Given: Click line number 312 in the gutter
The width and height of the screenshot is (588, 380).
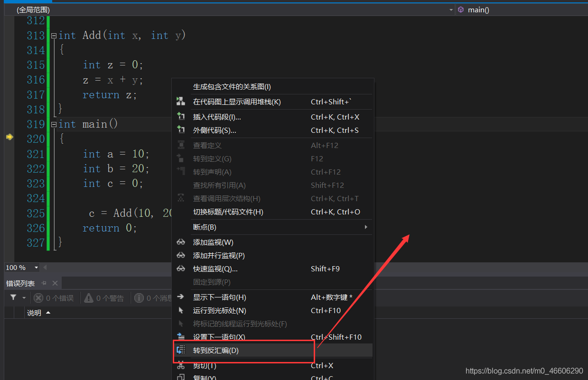Looking at the screenshot, I should (36, 21).
